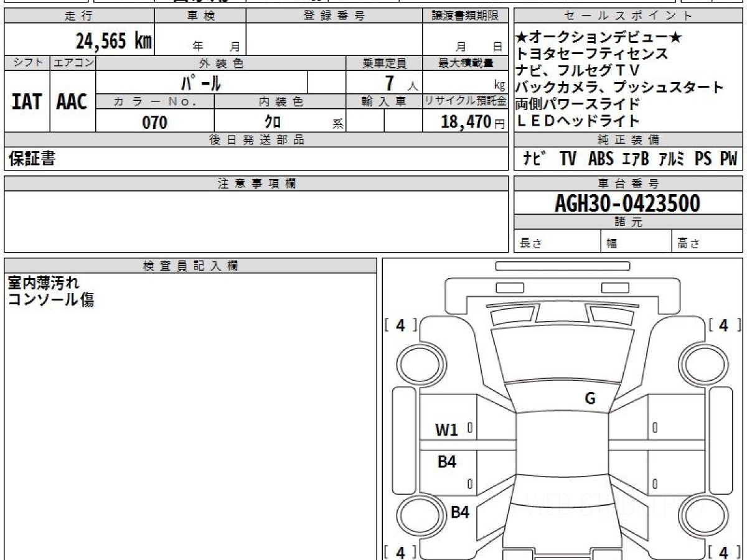Screen dimensions: 747x560
Task: Click the 諸元 header
Action: 628,222
